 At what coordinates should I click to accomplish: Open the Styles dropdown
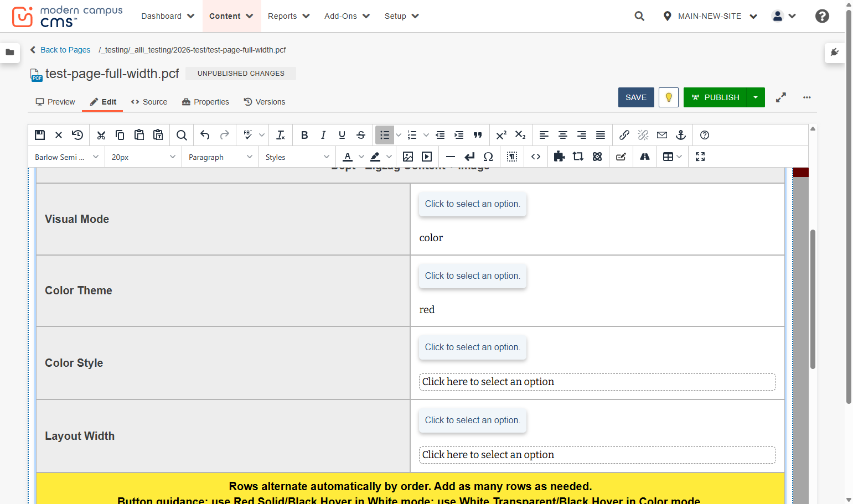coord(297,157)
